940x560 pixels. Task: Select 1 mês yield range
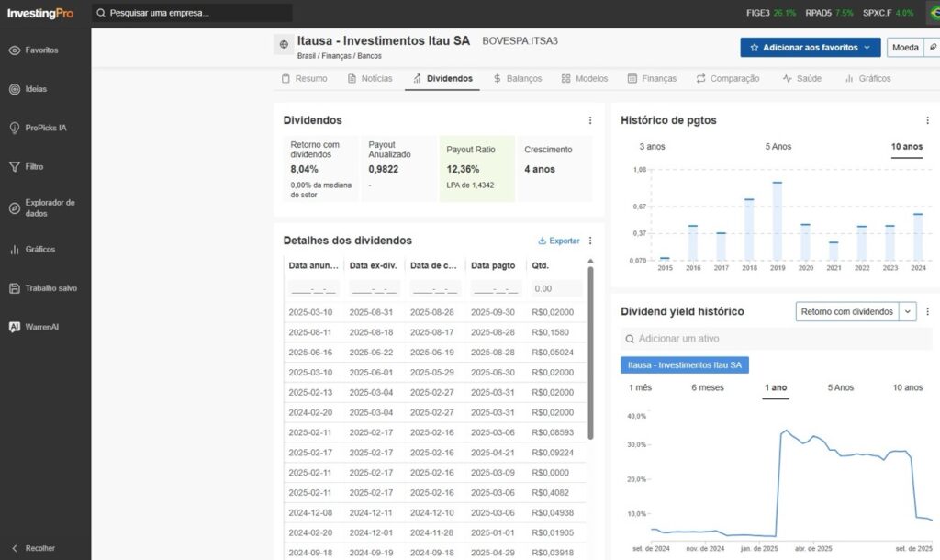(640, 388)
